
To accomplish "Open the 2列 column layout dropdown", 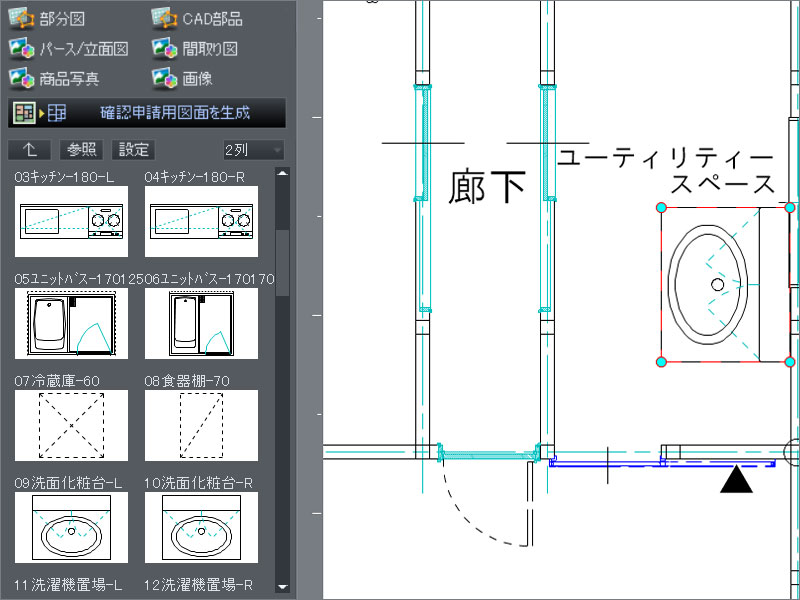I will [254, 150].
